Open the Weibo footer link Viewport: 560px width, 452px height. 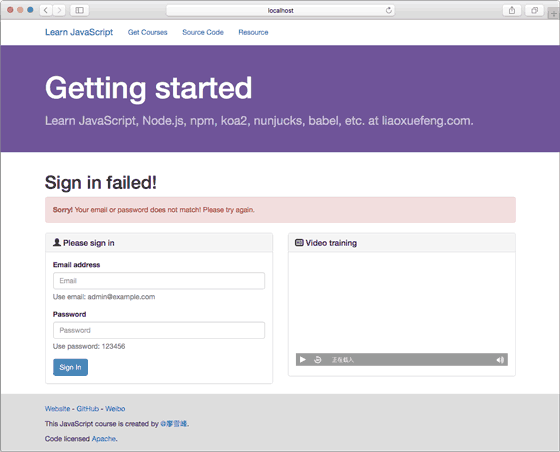coord(115,408)
